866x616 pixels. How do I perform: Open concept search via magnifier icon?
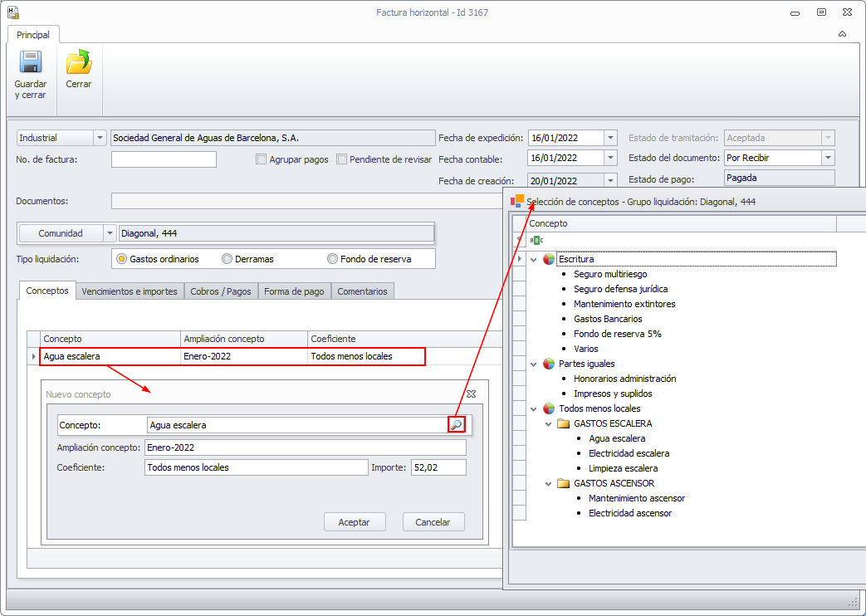456,425
